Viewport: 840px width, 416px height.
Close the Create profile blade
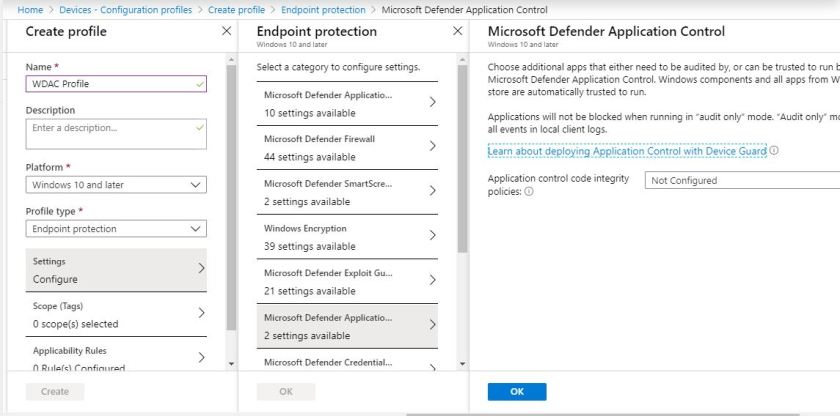[x=226, y=32]
